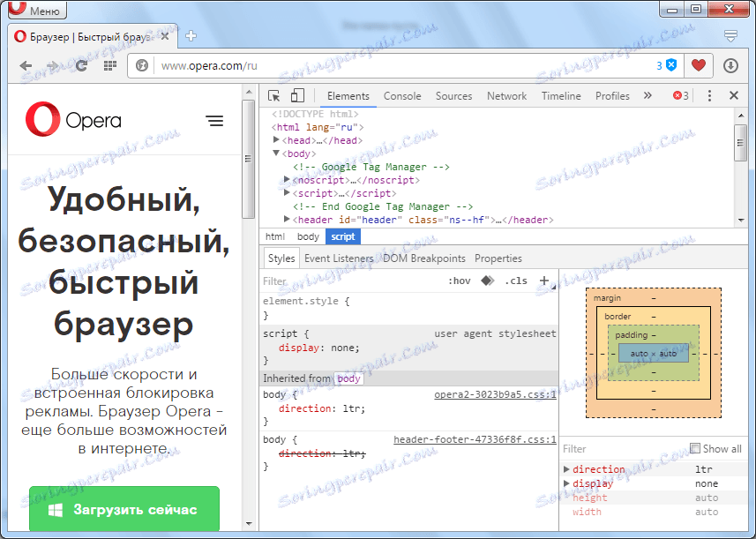This screenshot has height=539, width=756.
Task: Close the DevTools panel
Action: tap(734, 95)
